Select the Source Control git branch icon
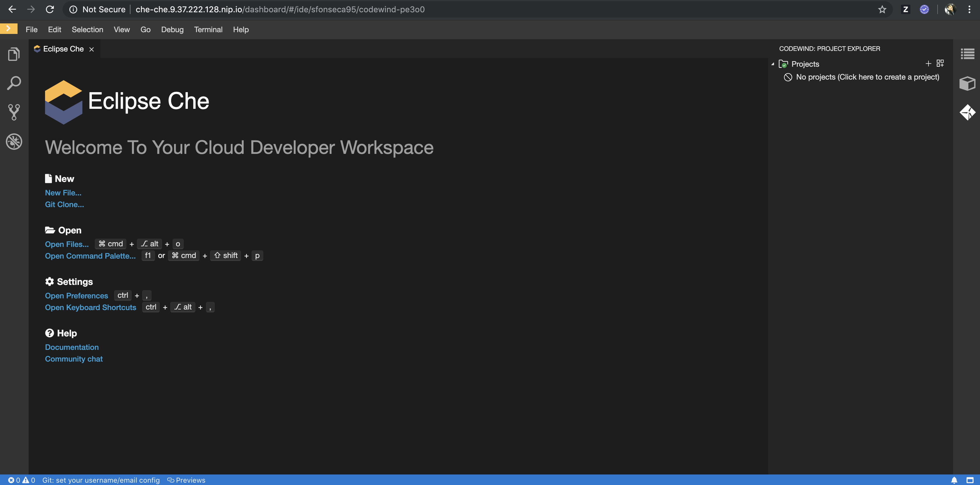Image resolution: width=980 pixels, height=485 pixels. 14,112
